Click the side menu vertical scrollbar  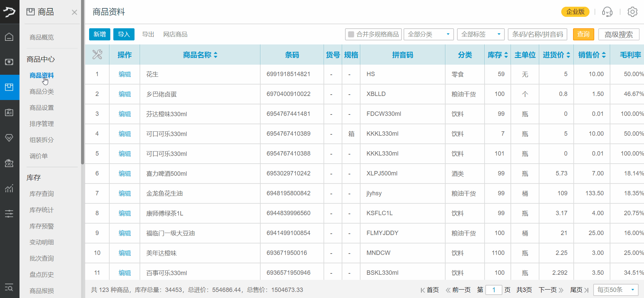tap(82, 82)
